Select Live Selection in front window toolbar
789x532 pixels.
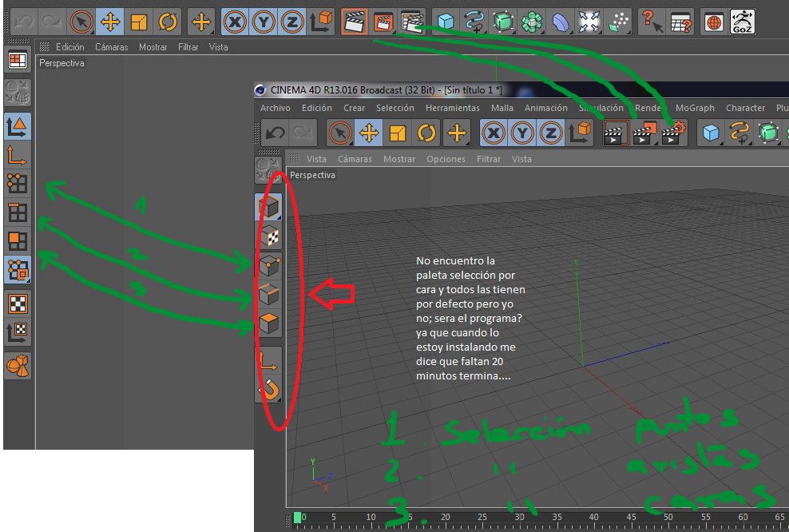[x=340, y=133]
